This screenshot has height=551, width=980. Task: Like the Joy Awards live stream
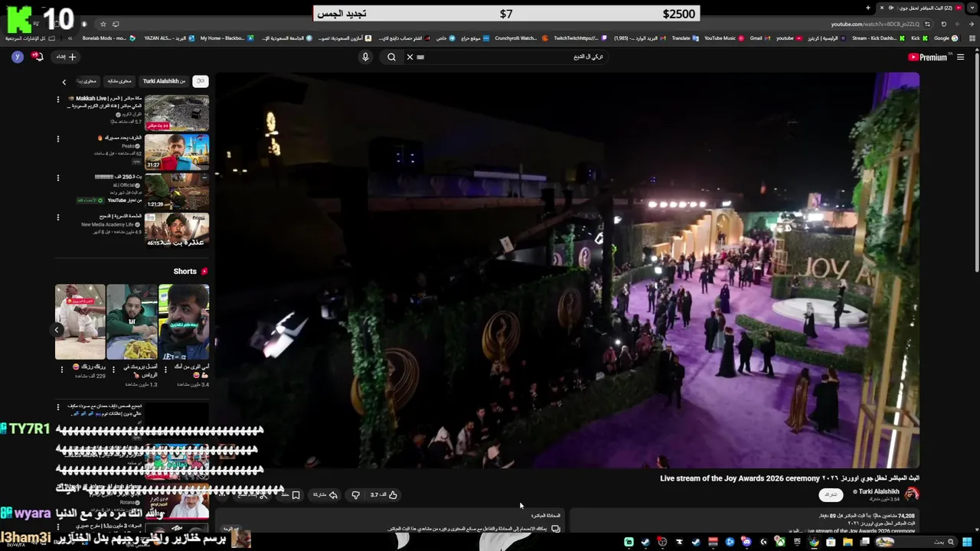(x=384, y=495)
